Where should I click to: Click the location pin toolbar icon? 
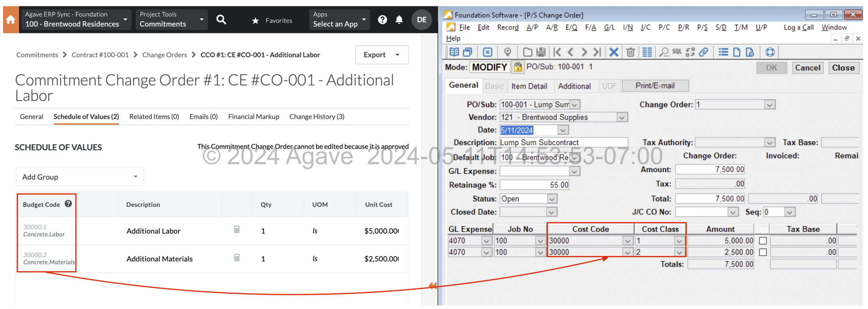click(508, 52)
